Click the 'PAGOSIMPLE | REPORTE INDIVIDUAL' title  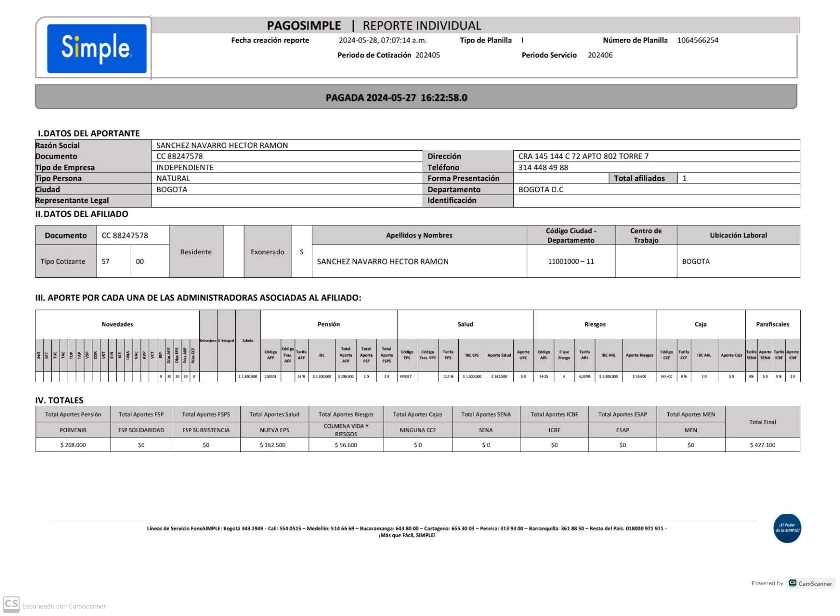(x=374, y=26)
